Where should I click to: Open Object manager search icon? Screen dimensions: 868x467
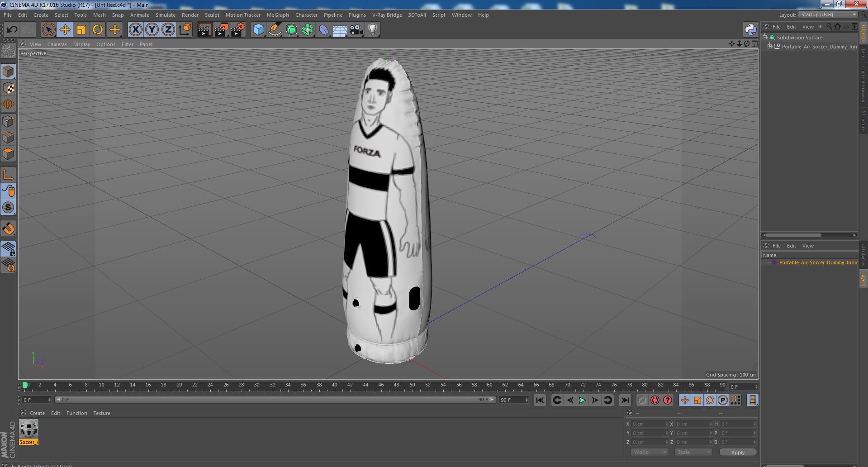[829, 27]
